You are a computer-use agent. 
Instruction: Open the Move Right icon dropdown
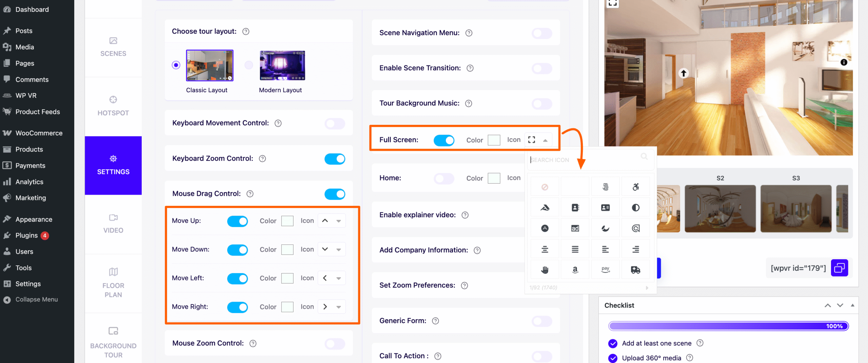[332, 307]
